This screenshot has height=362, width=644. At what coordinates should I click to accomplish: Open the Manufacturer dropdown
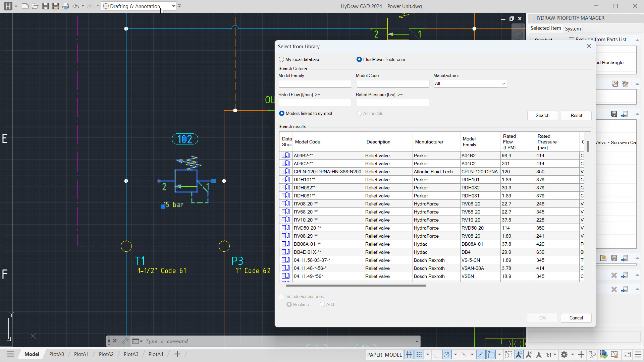(x=470, y=83)
